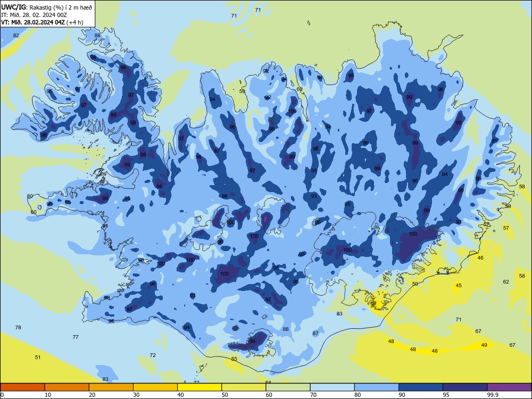Viewport: 532px width, 399px height.
Task: Click the pale green 60–70 legend swatch
Action: pyautogui.click(x=288, y=387)
